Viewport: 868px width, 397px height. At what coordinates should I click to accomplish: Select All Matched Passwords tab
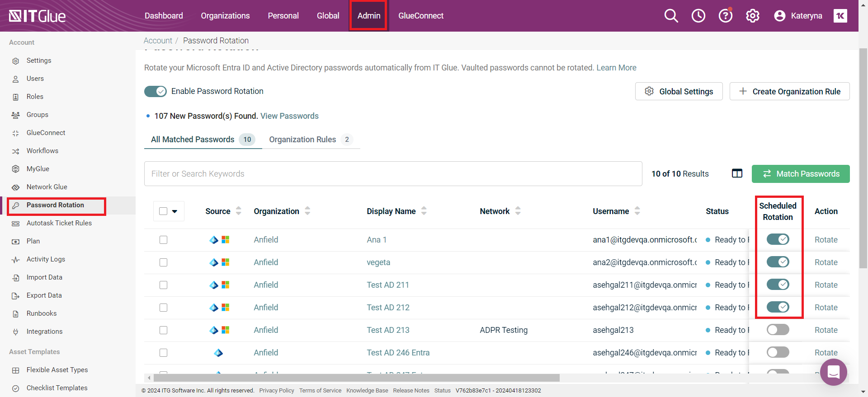203,140
